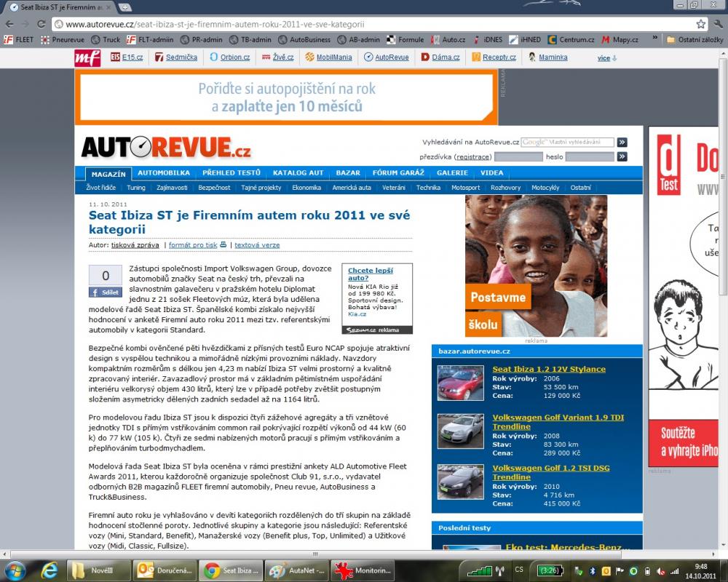Open the Windows Start menu
This screenshot has height=582, width=728.
click(x=15, y=570)
